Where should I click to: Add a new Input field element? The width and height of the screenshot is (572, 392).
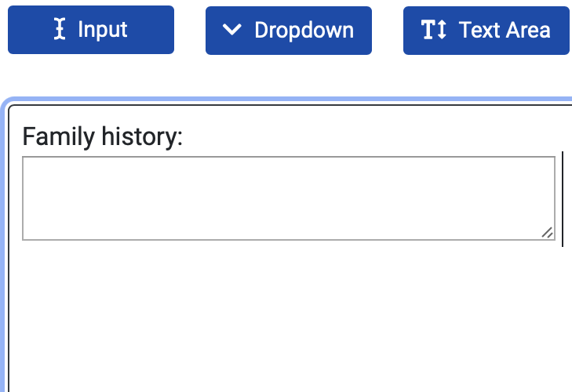click(x=91, y=30)
